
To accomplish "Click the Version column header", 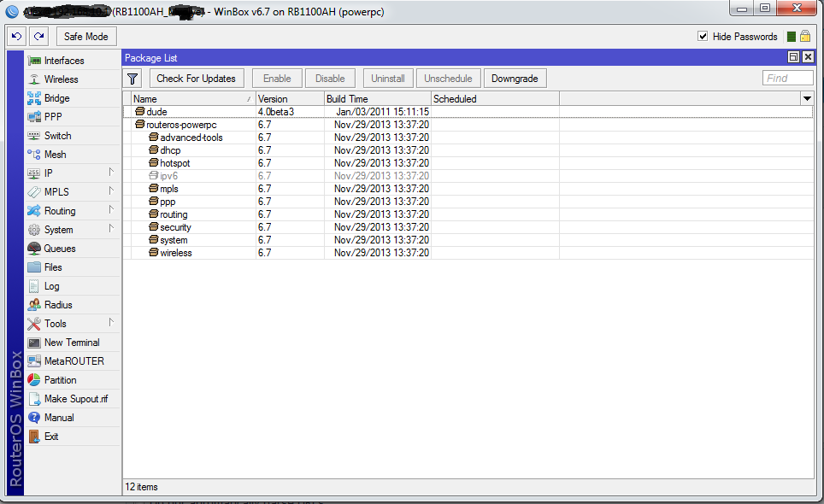I will (x=290, y=99).
